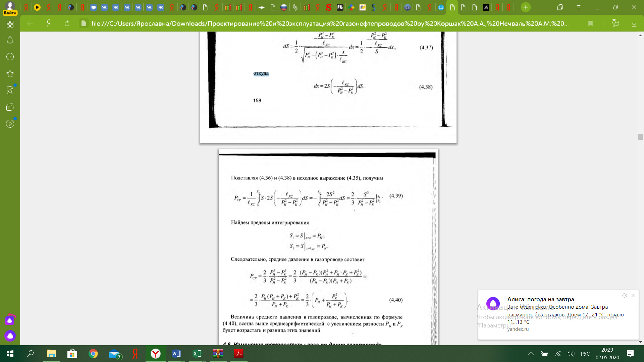644x362 pixels.
Task: Open downloads arrow in address bar
Action: [634, 23]
